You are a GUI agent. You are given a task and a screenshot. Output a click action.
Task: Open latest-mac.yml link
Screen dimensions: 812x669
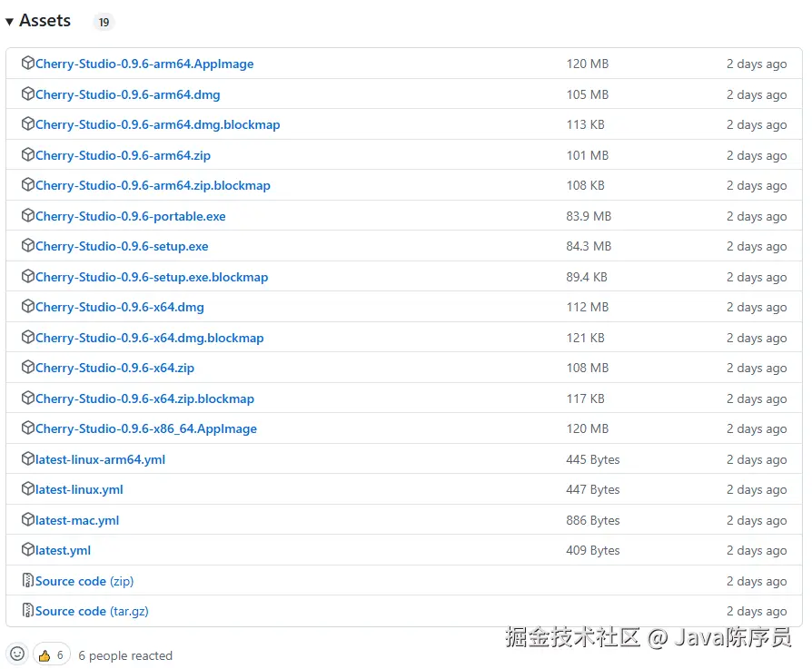pyautogui.click(x=77, y=520)
